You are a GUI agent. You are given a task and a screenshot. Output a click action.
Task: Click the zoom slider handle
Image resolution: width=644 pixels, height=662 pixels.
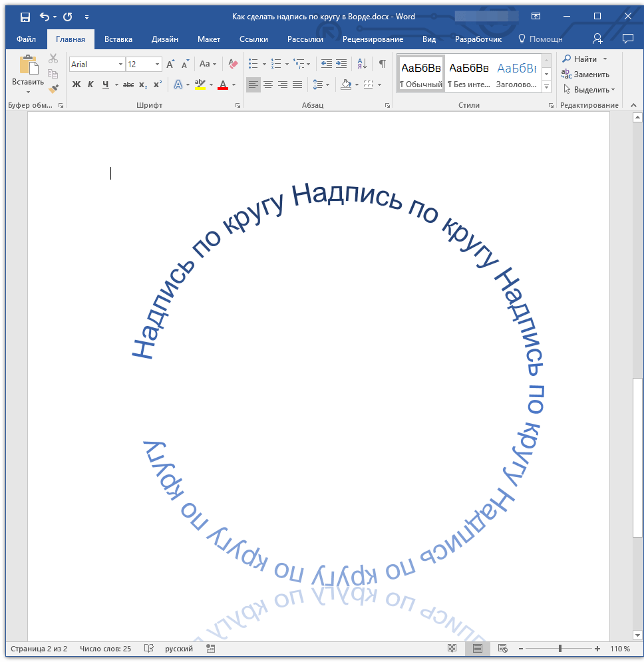560,649
